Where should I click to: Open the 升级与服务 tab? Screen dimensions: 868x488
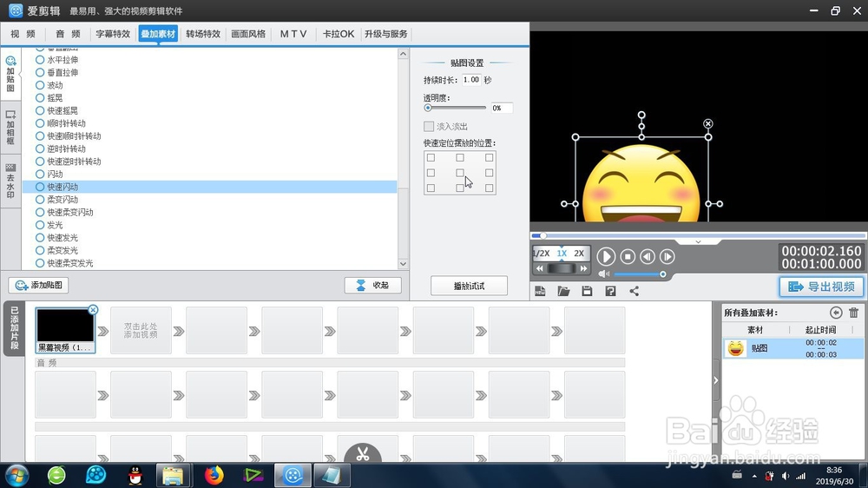click(x=386, y=34)
